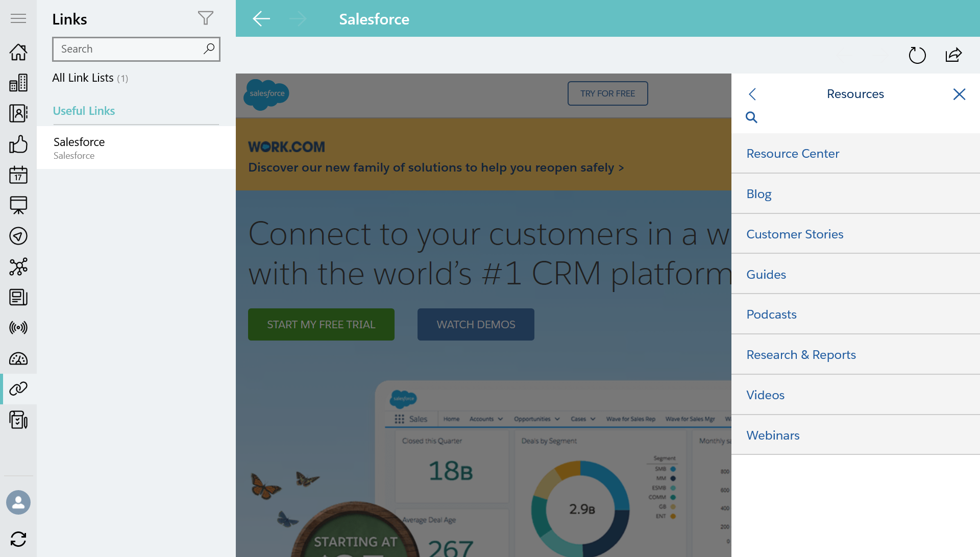Click the share icon in toolbar
This screenshot has height=557, width=980.
(953, 55)
